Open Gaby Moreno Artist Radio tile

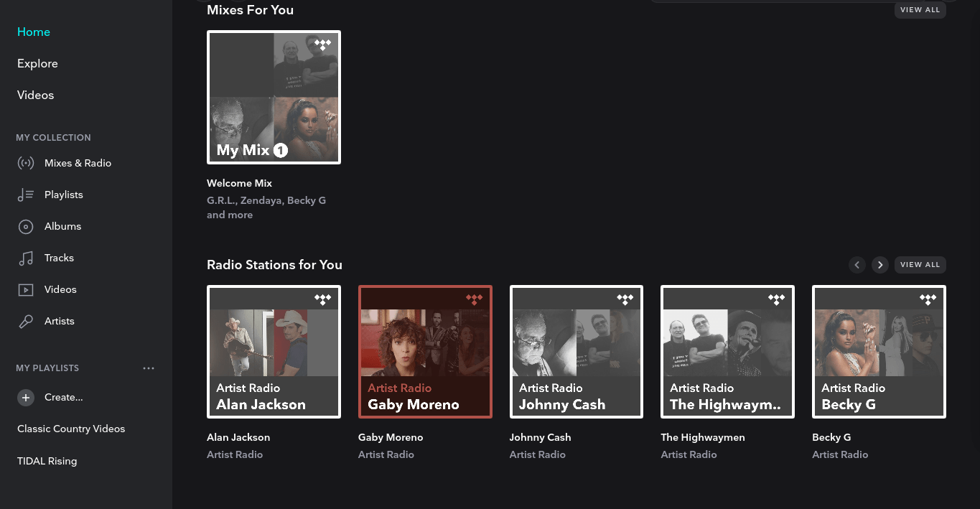click(x=425, y=351)
